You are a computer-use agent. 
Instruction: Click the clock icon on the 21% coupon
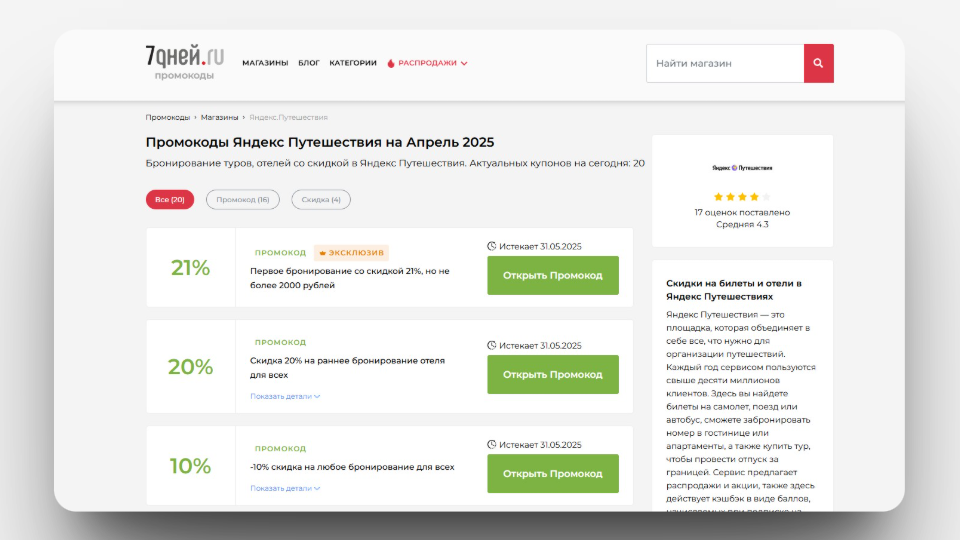pyautogui.click(x=492, y=246)
